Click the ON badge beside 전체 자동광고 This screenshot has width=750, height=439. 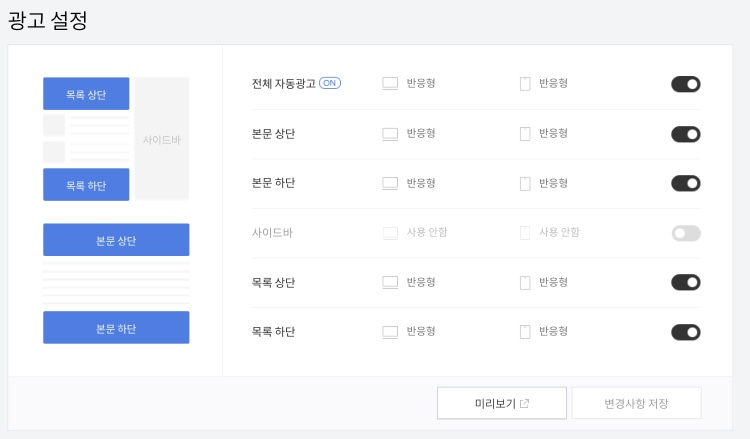click(x=330, y=83)
